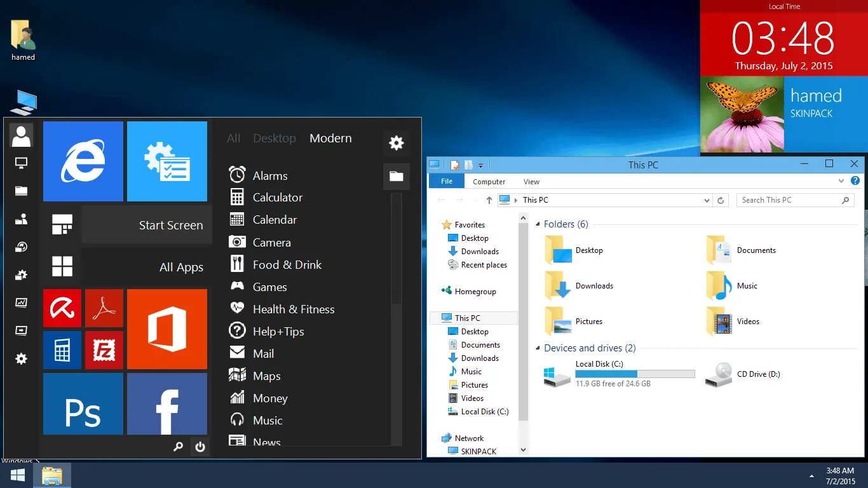Open address bar history dropdown

707,200
